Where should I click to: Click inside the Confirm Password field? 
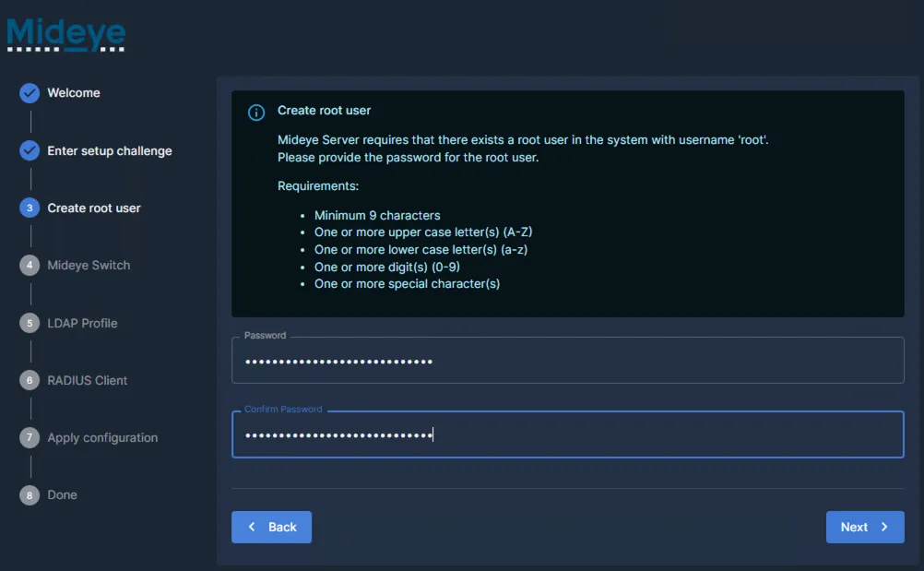[567, 434]
